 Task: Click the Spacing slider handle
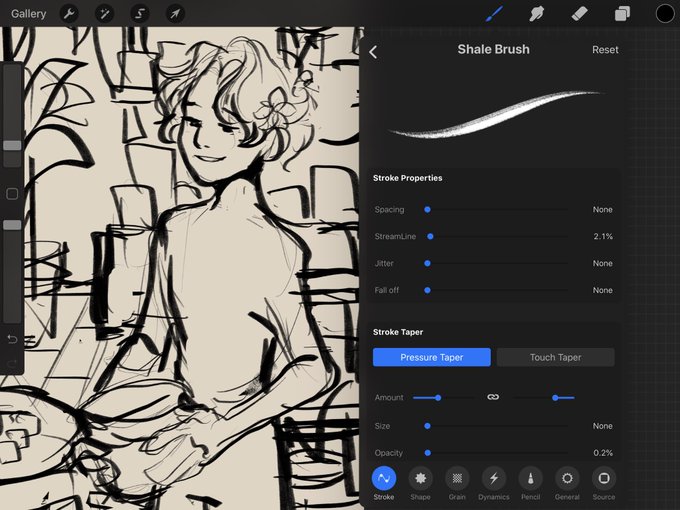click(427, 209)
